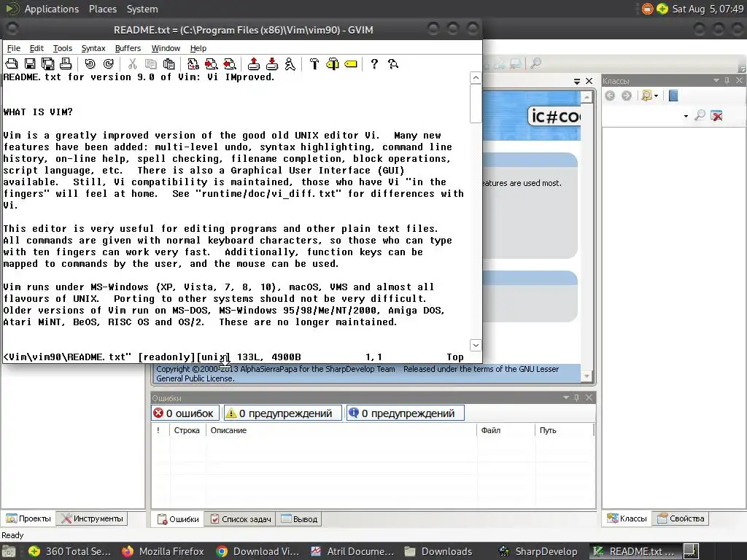Screen dimensions: 747x560
Task: Click the Find Next icon
Action: pos(211,64)
